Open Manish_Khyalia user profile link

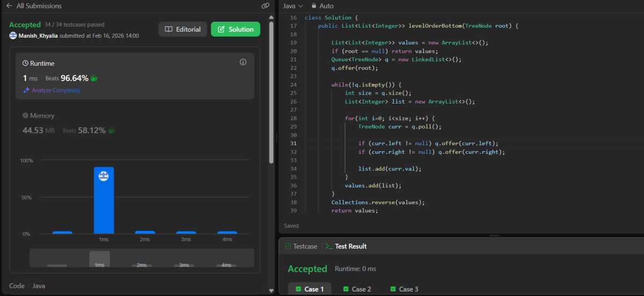tap(38, 36)
